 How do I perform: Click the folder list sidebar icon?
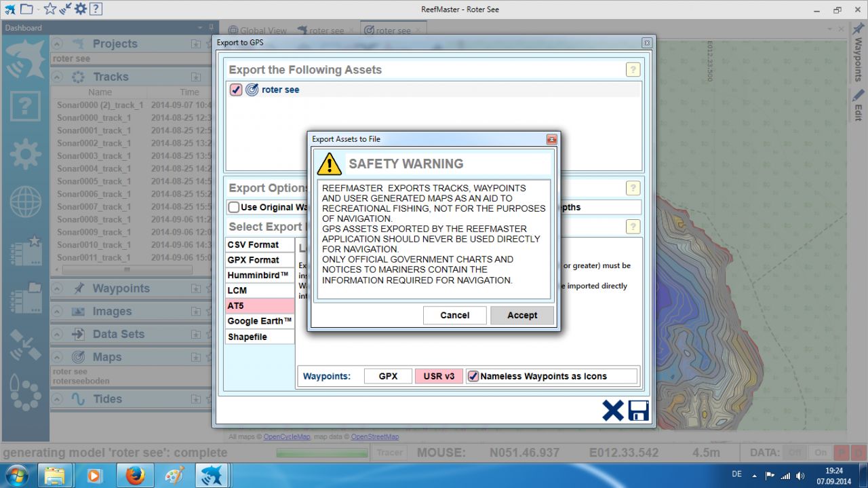[26, 297]
